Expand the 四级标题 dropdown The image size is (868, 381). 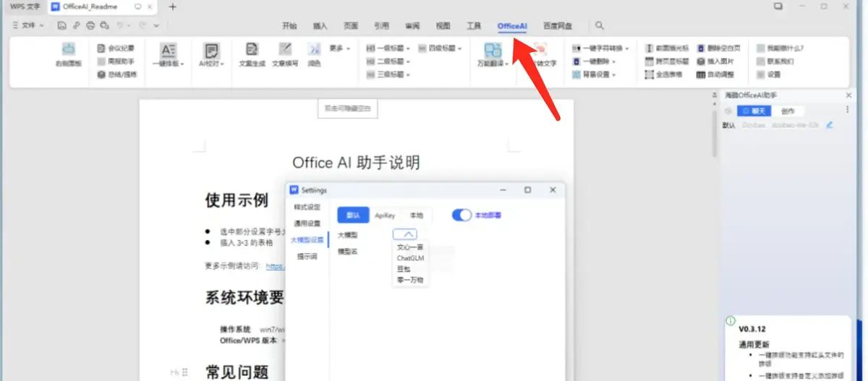point(460,48)
